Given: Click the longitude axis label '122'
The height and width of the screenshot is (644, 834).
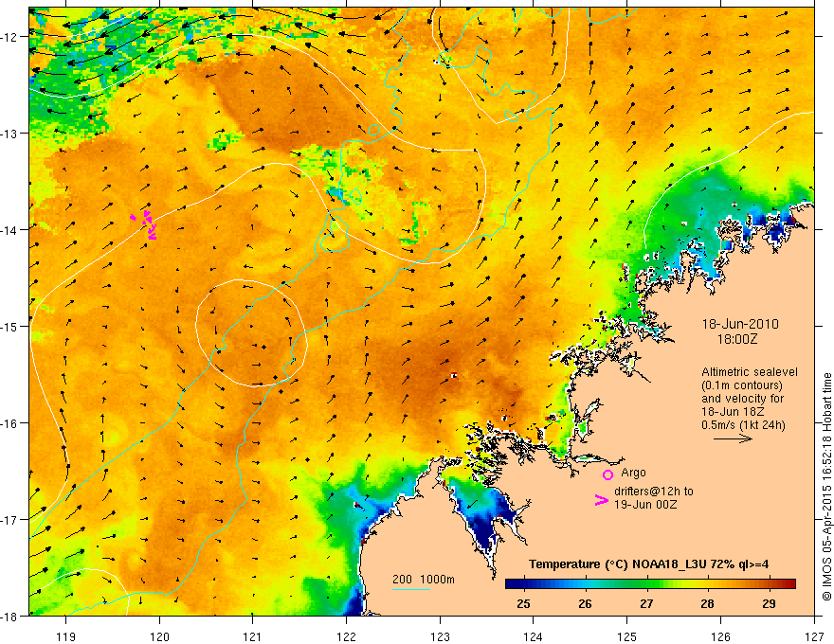Looking at the screenshot, I should [346, 636].
